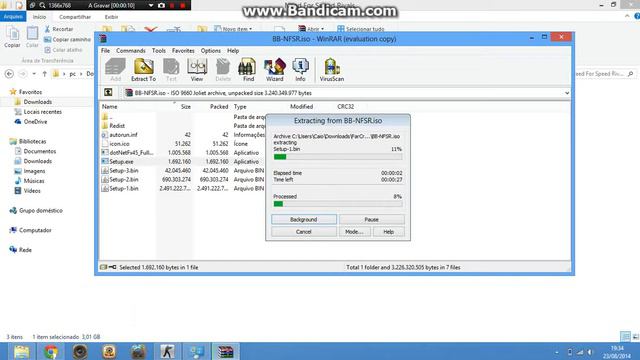Click the Delete toolbar icon
This screenshot has height=360, width=640.
tap(223, 70)
